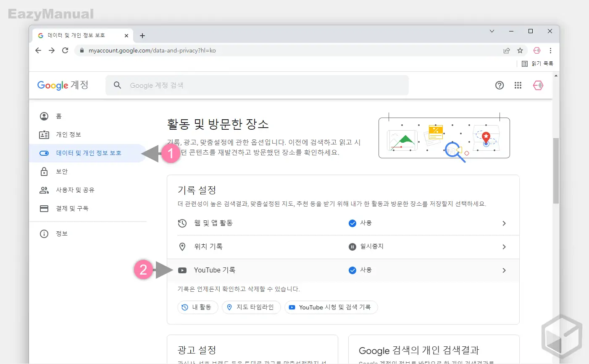Image resolution: width=589 pixels, height=364 pixels.
Task: Open 지도 타임라인 chip
Action: pos(251,307)
